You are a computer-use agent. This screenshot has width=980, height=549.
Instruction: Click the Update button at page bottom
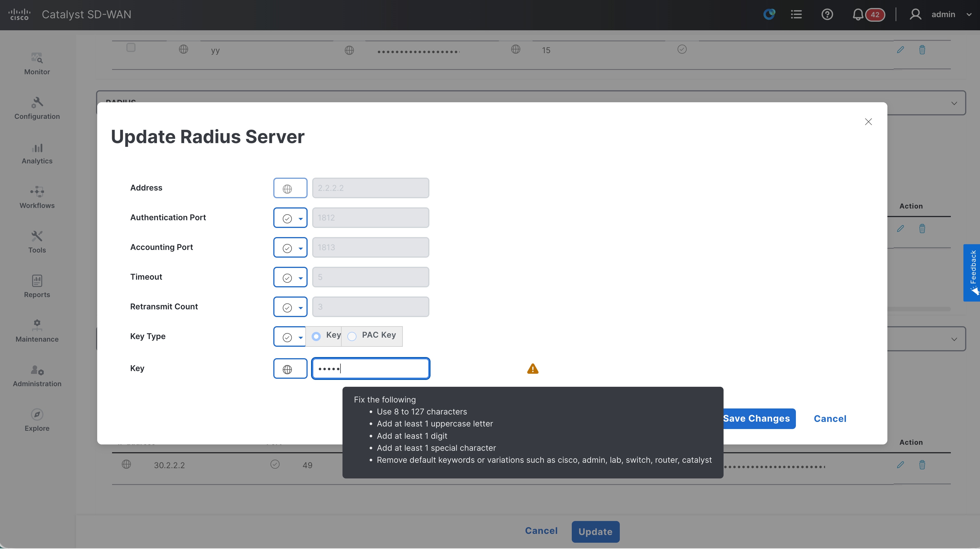tap(595, 532)
